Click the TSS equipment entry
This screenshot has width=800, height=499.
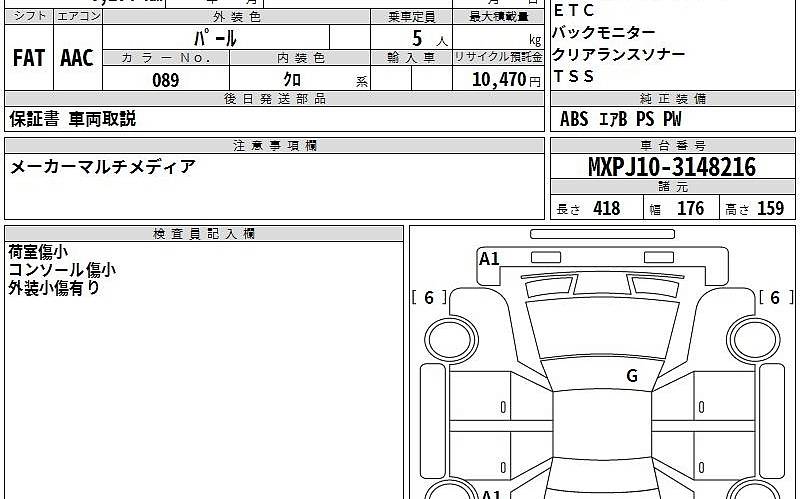tap(573, 77)
